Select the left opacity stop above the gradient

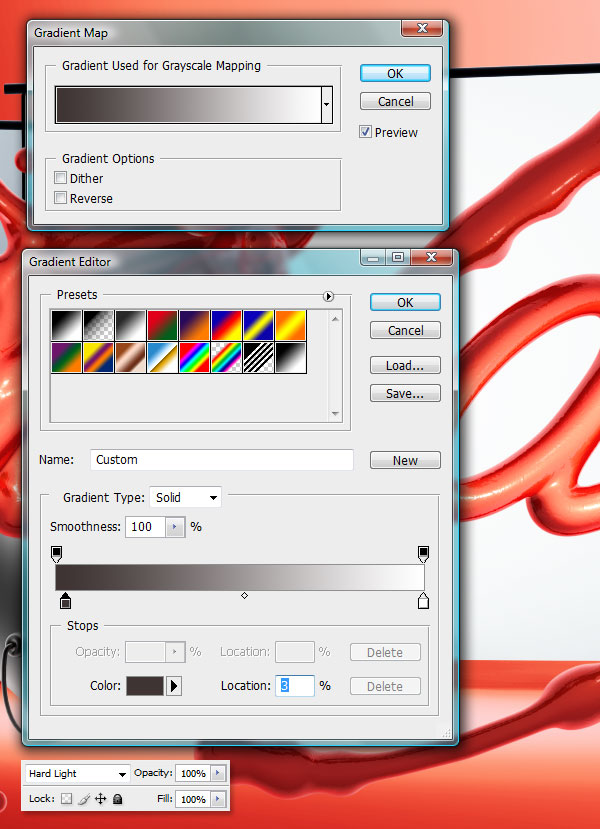(x=57, y=554)
